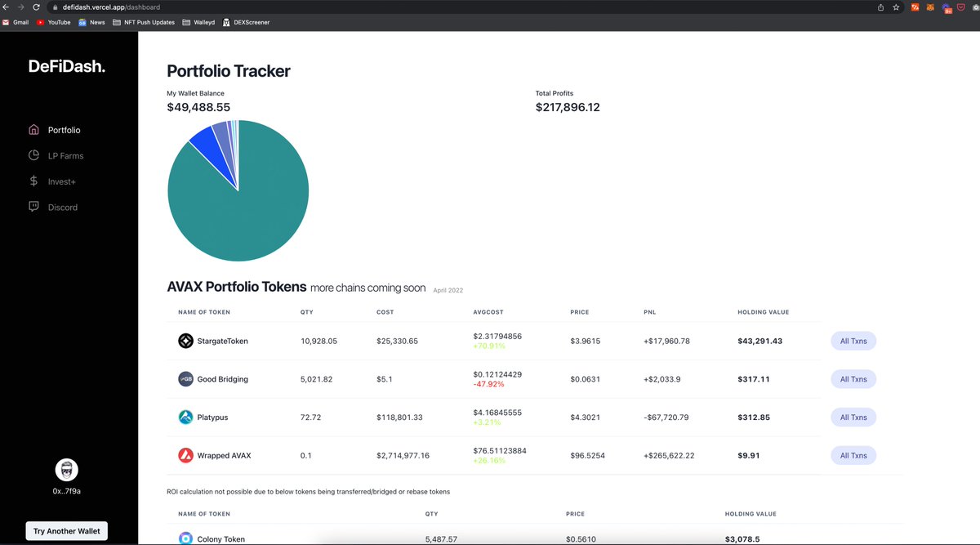Click the first HOLDING VALUE column header

pos(763,312)
